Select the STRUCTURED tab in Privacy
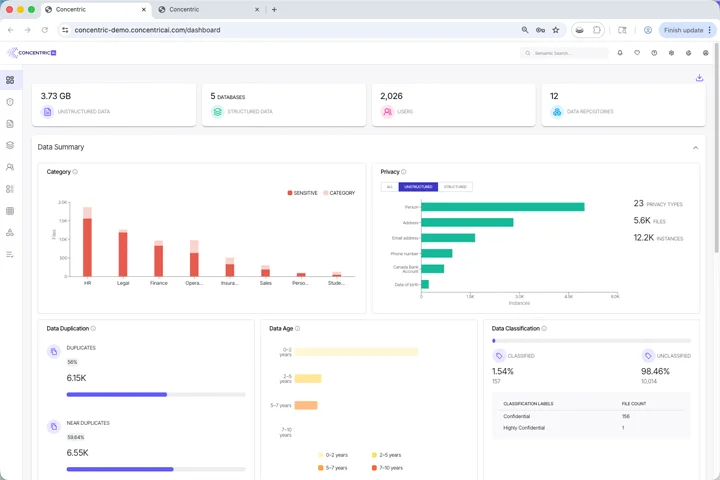 455,187
